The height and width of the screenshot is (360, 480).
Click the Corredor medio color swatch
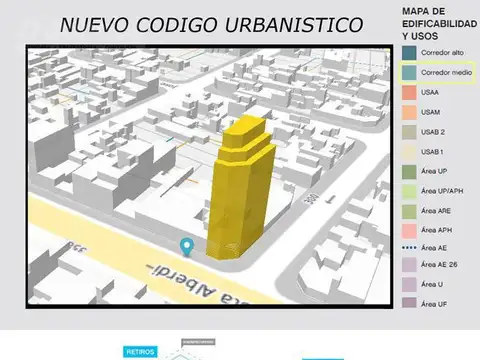(409, 73)
